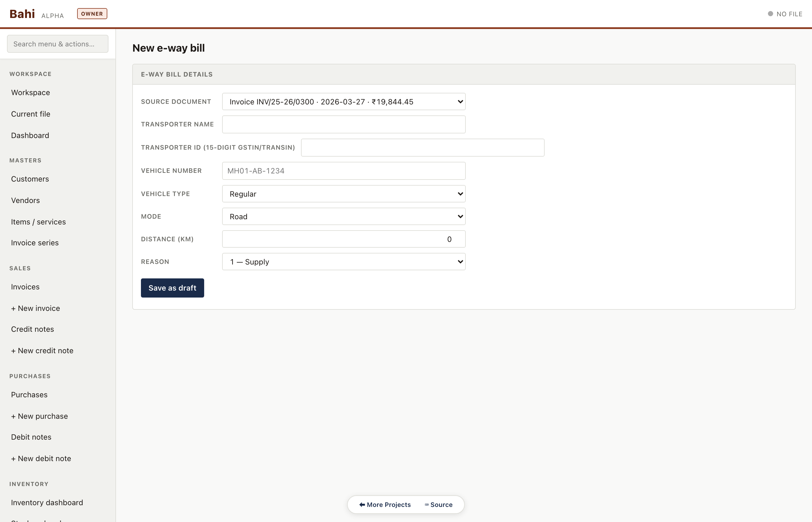The image size is (812, 522).
Task: Focus the Transporter Name field
Action: click(344, 124)
